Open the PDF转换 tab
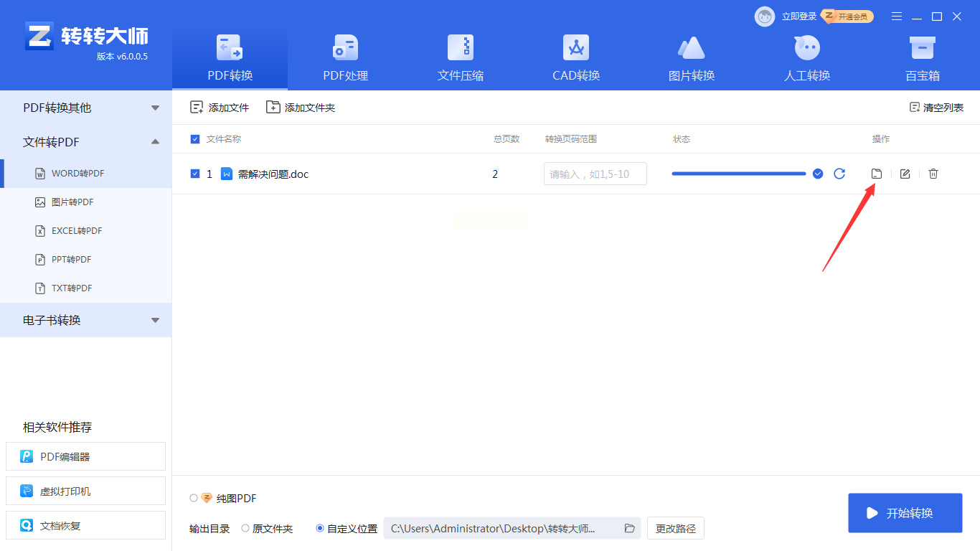Viewport: 980px width, 551px height. click(230, 59)
